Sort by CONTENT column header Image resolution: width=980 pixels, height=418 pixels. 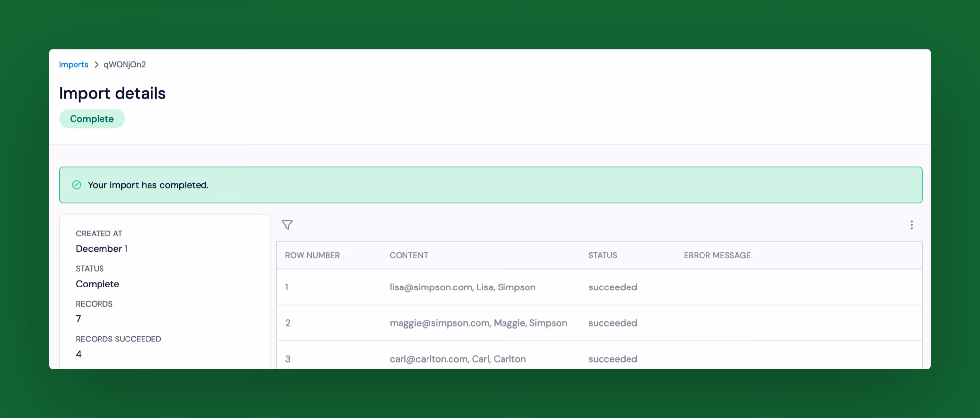[x=409, y=255]
